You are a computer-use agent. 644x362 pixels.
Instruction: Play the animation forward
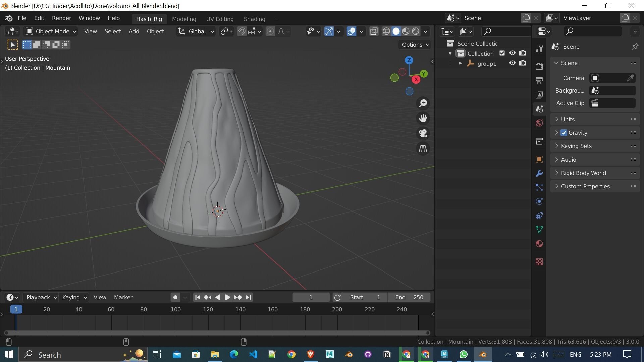[x=227, y=297]
